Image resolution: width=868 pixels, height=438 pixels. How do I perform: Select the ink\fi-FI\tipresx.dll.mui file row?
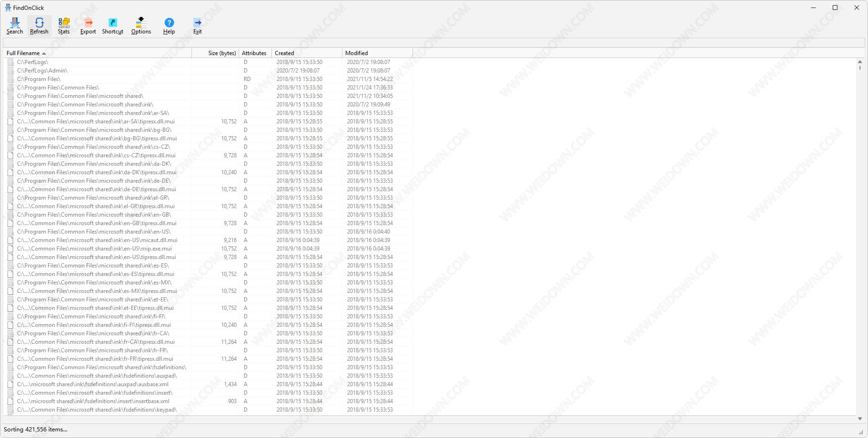point(208,325)
